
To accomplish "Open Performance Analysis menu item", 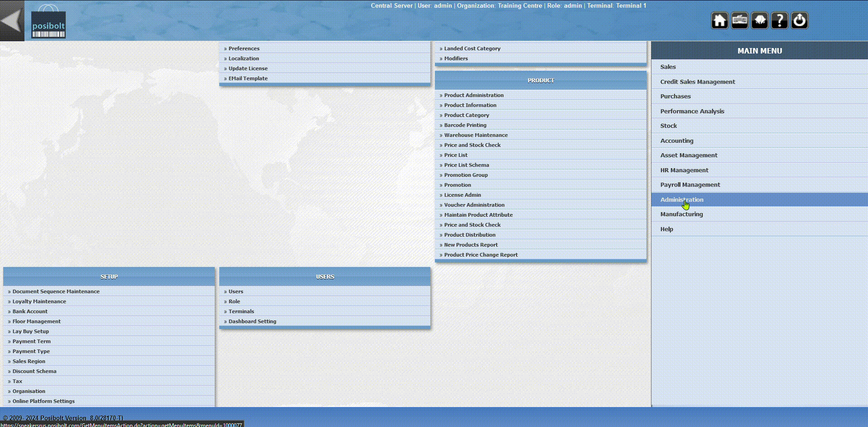I will click(692, 111).
